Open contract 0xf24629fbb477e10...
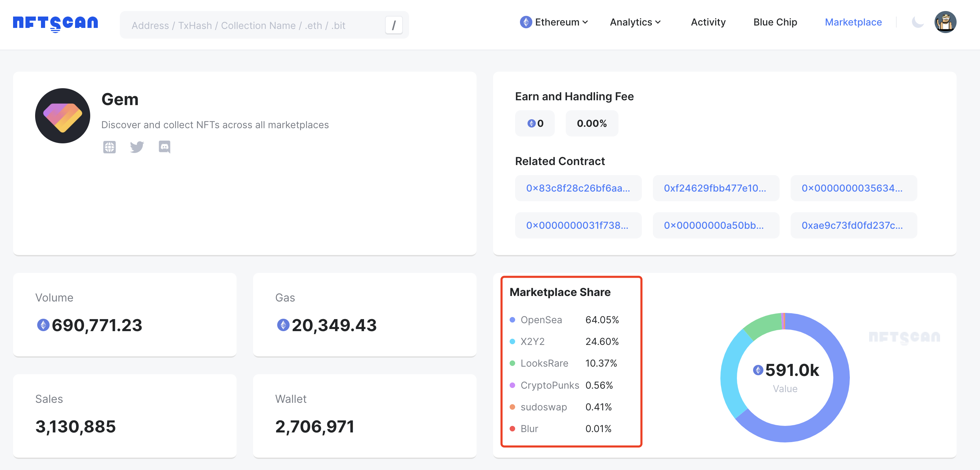This screenshot has width=980, height=470. pos(716,188)
